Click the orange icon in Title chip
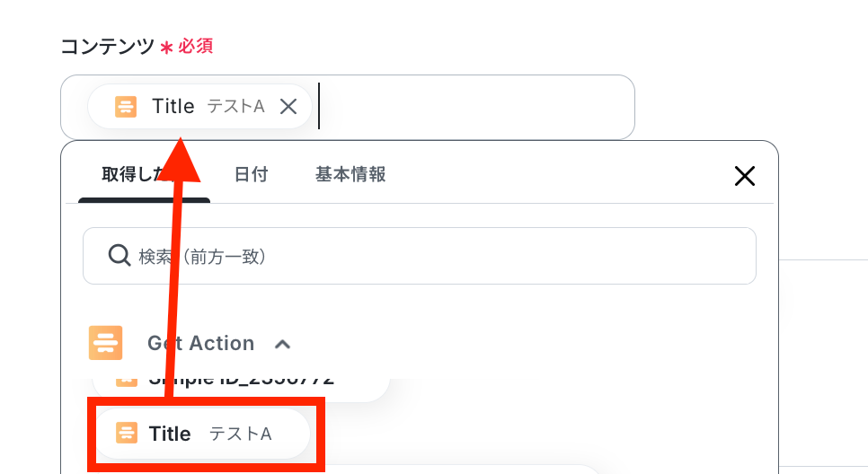This screenshot has height=474, width=868. pos(126,107)
